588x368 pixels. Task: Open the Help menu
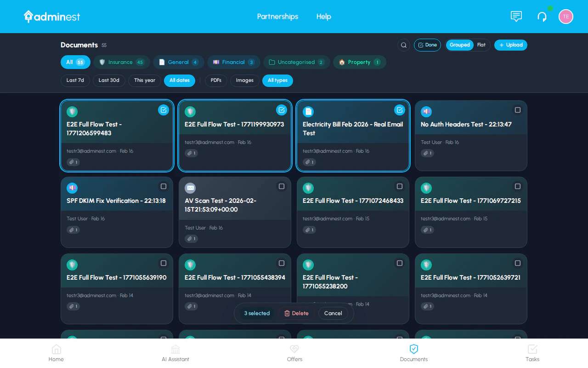point(324,17)
